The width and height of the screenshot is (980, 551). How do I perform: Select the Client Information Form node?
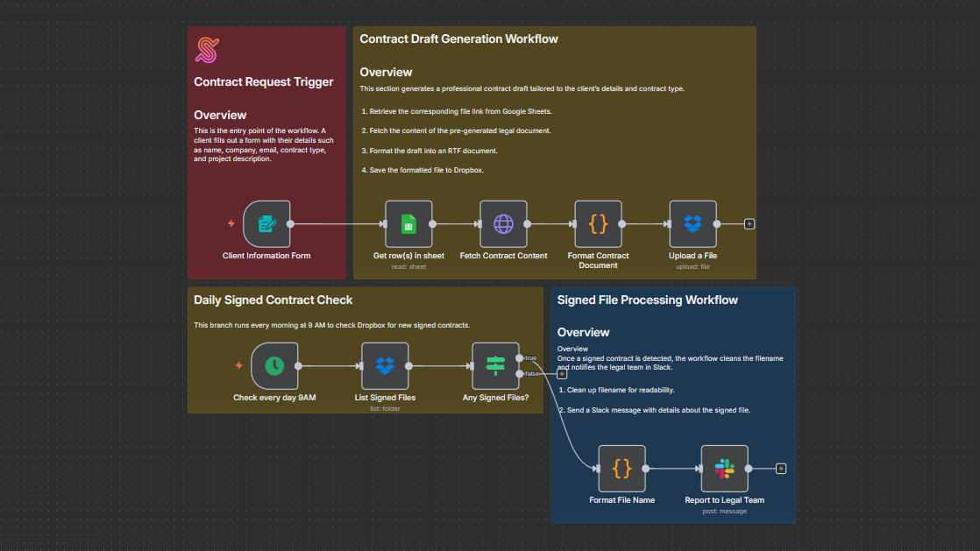(x=266, y=224)
